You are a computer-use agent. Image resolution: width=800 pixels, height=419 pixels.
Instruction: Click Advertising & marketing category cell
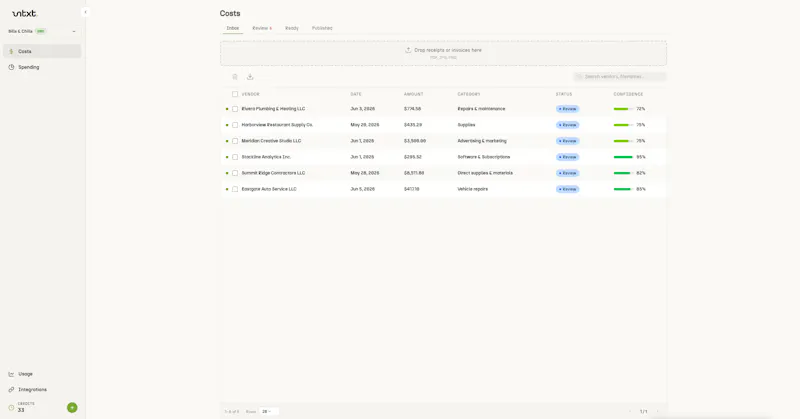coord(482,141)
